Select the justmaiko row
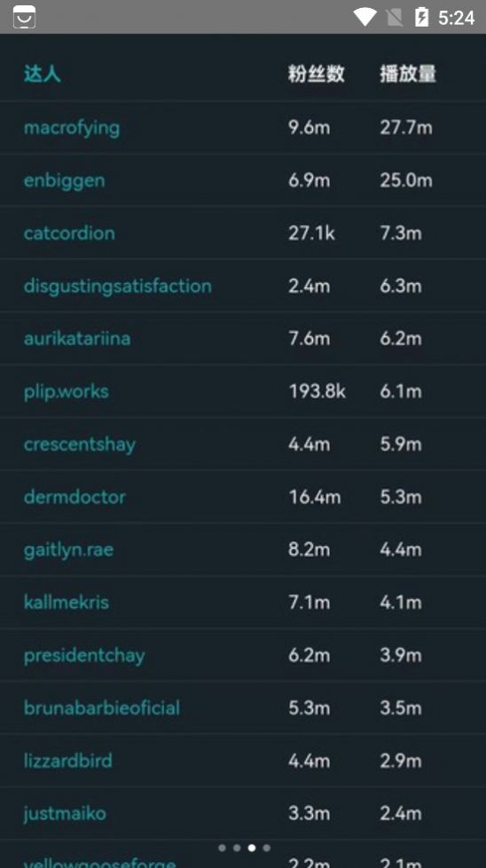 [x=243, y=813]
